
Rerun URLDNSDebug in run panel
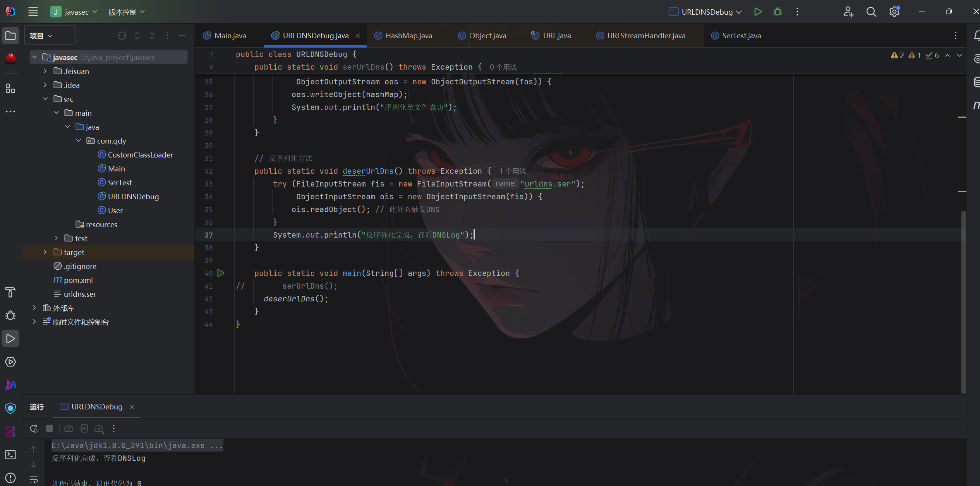click(34, 428)
